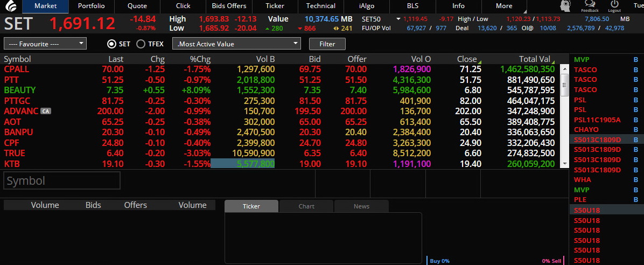Click the stock table scrollbar thumb
This screenshot has height=265, width=644.
pos(565,85)
